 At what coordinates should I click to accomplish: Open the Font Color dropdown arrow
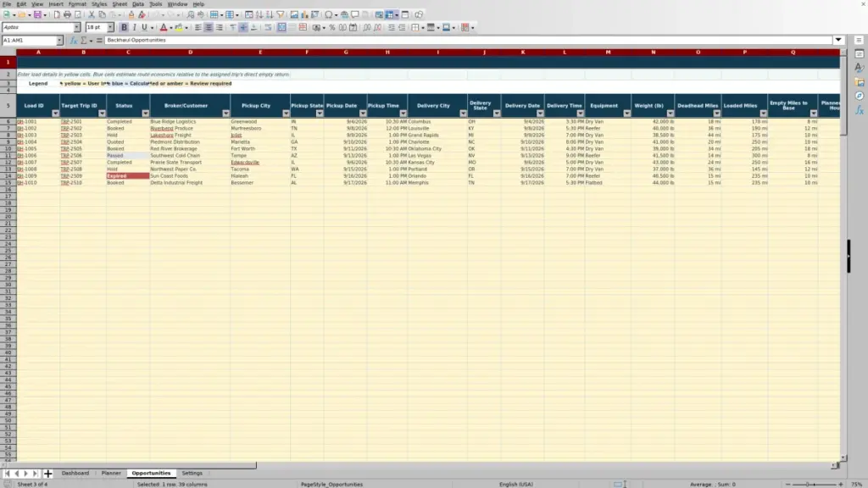pyautogui.click(x=171, y=28)
